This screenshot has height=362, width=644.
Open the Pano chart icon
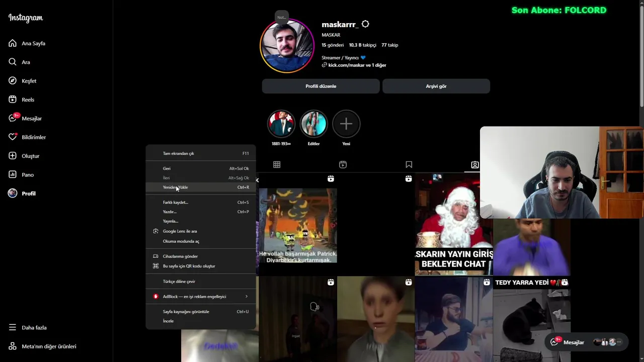13,174
